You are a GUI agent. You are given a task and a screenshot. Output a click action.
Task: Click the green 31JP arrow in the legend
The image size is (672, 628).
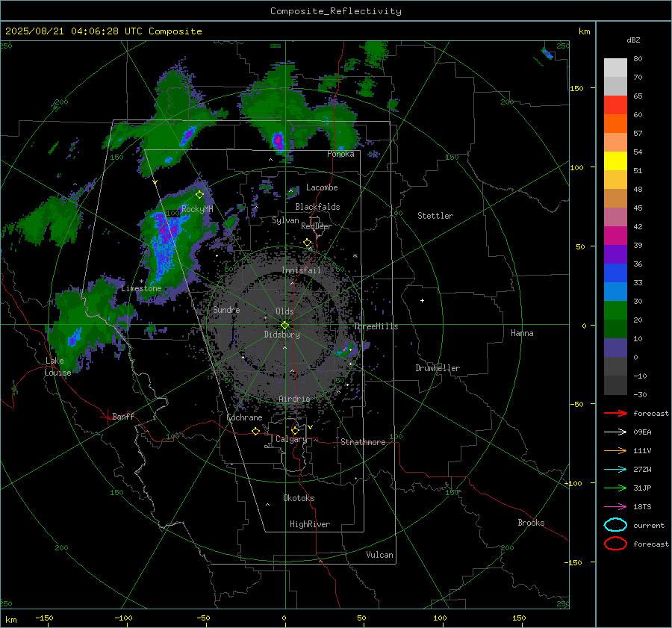click(x=615, y=488)
